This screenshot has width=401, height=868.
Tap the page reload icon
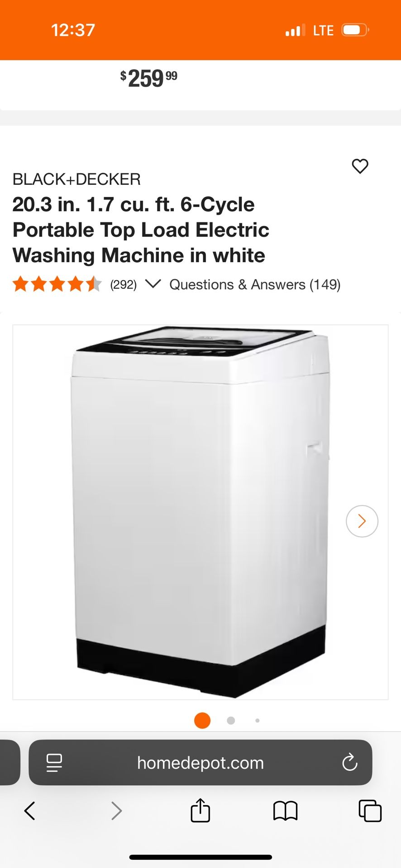pos(349,763)
